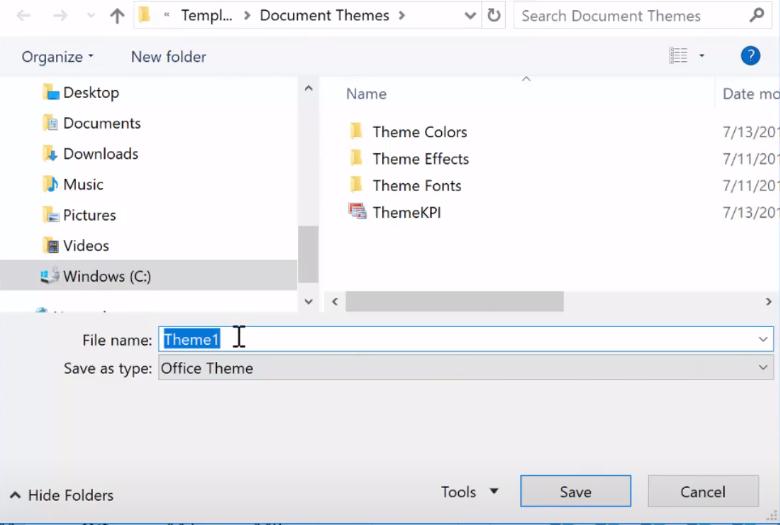The height and width of the screenshot is (525, 780).
Task: Select the Theme Fonts folder
Action: [x=417, y=186]
